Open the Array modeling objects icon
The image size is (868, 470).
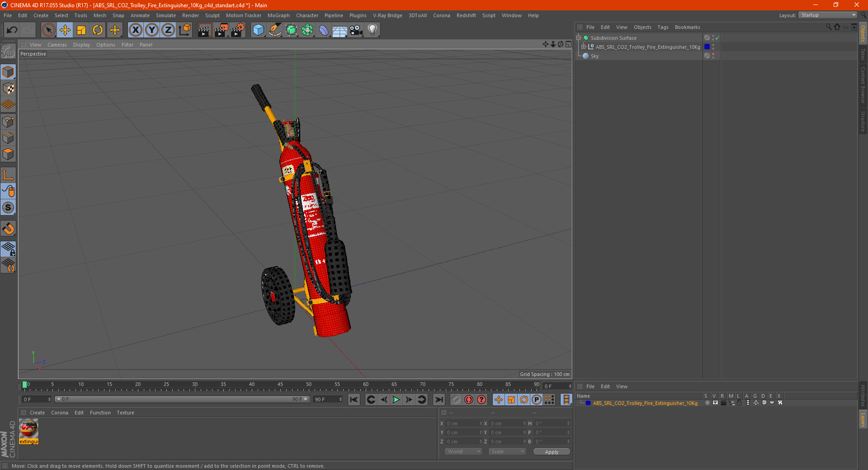coord(307,30)
